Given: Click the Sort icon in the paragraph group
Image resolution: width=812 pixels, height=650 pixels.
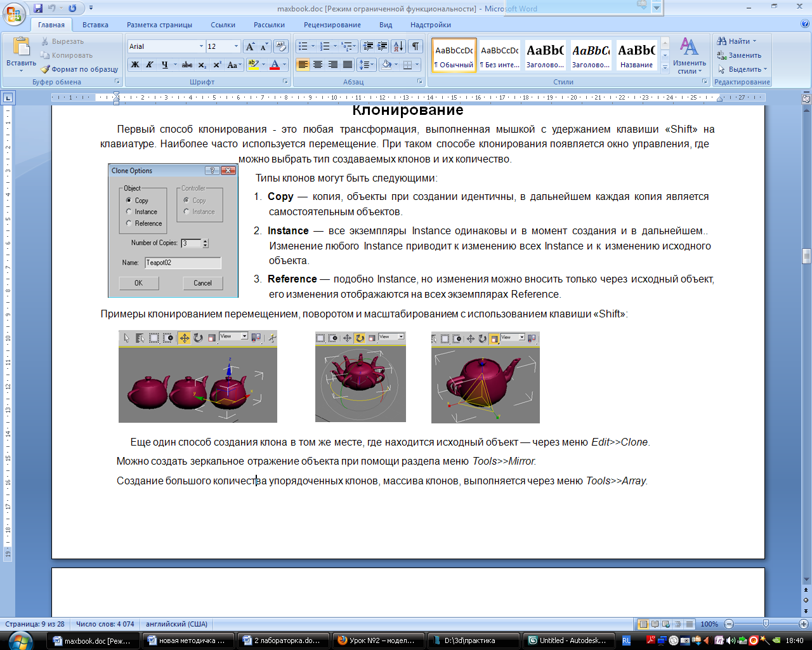Looking at the screenshot, I should tap(398, 46).
